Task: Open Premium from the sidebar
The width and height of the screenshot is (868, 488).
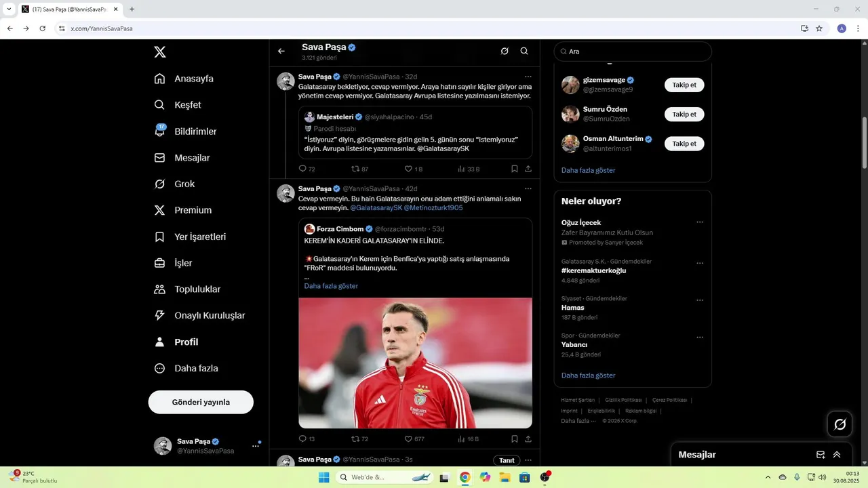Action: pyautogui.click(x=183, y=210)
